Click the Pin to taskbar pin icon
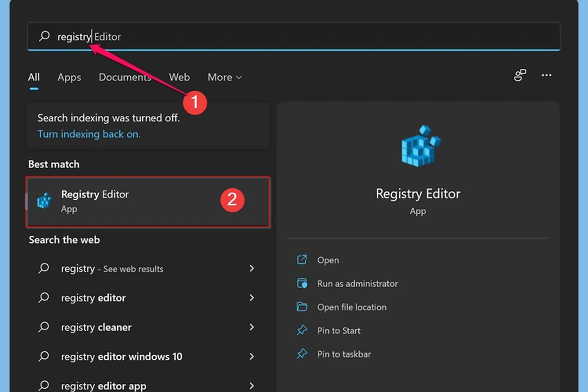Viewport: 588px width, 392px height. (x=302, y=354)
